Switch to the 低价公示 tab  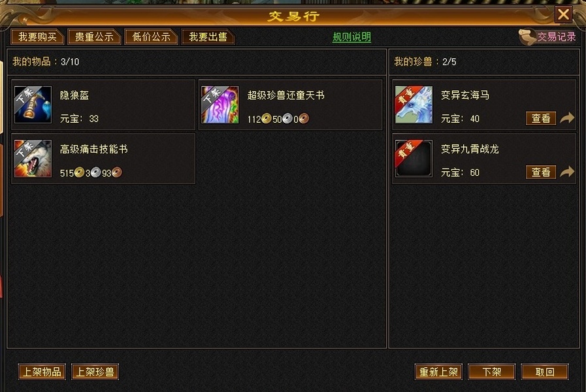click(x=151, y=37)
